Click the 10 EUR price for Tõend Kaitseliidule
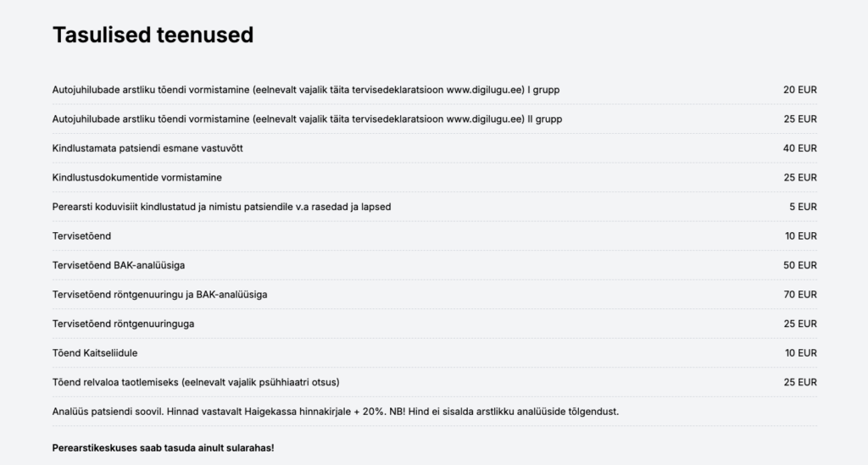Viewport: 868px width, 465px height. [799, 353]
